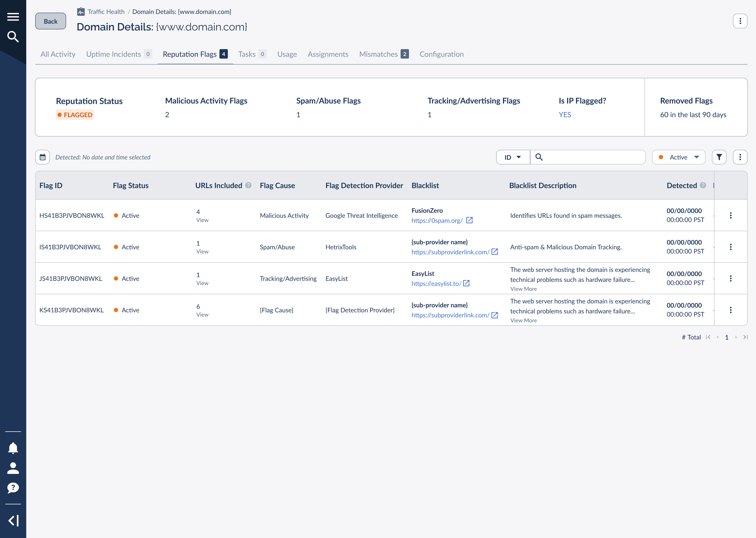Open row actions for IS41B3PJVBON8WKL
756x538 pixels.
coord(731,247)
